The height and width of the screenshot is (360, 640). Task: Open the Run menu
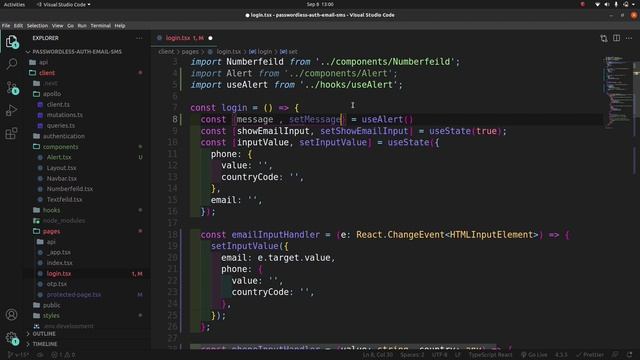coord(82,26)
